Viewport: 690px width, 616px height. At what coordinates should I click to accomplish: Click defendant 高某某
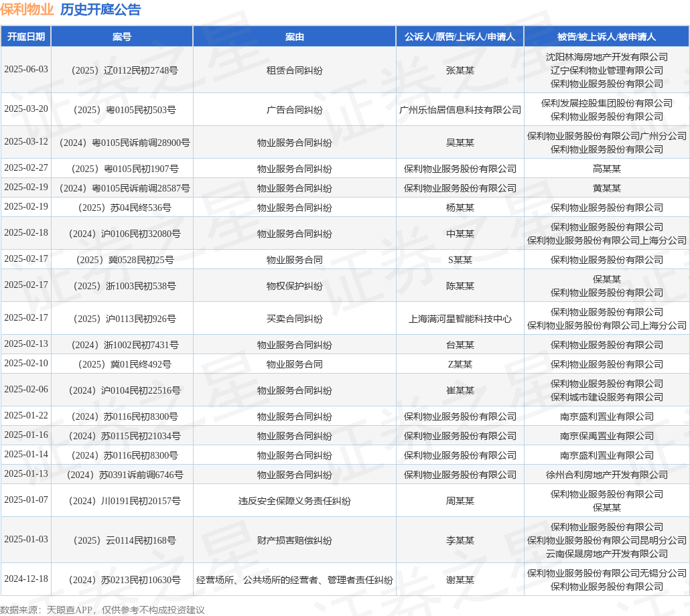607,169
